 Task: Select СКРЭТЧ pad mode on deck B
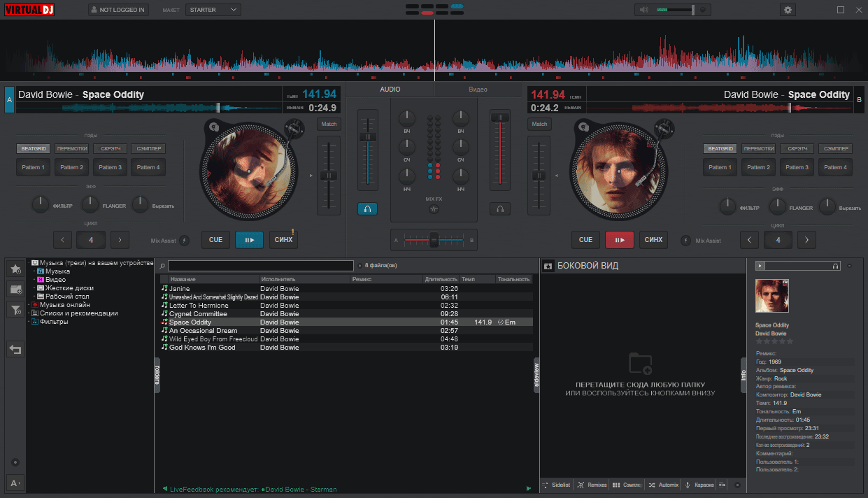[x=797, y=149]
